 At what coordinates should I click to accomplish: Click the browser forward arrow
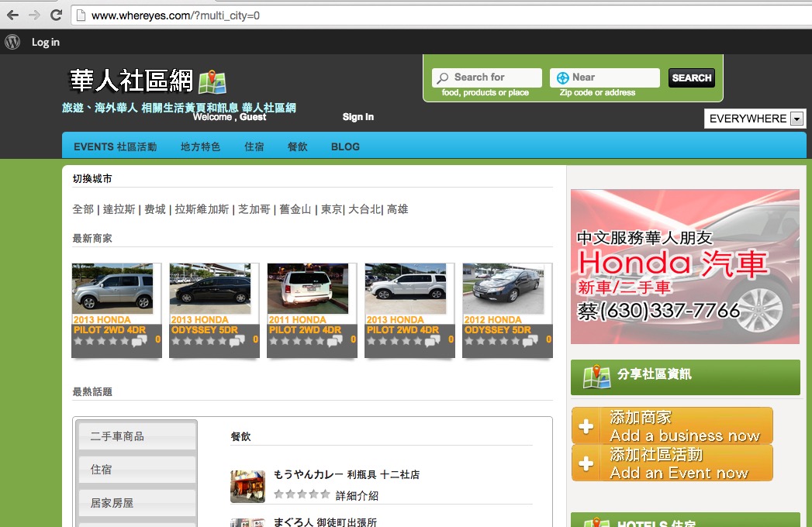tap(34, 15)
